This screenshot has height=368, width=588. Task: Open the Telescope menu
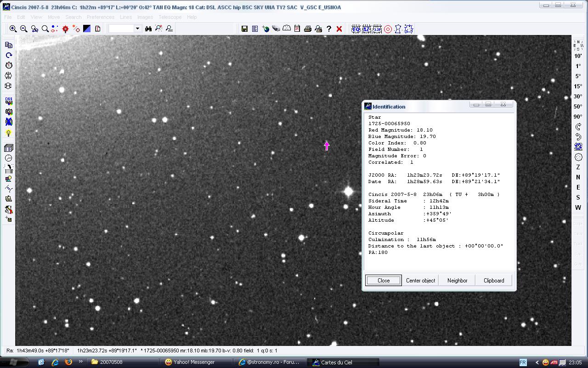click(x=170, y=17)
